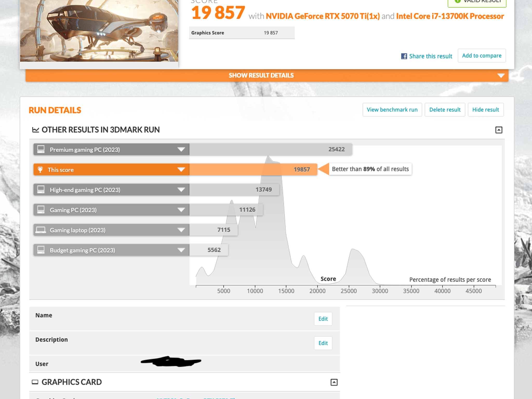Open the Show Result Details bar

267,75
